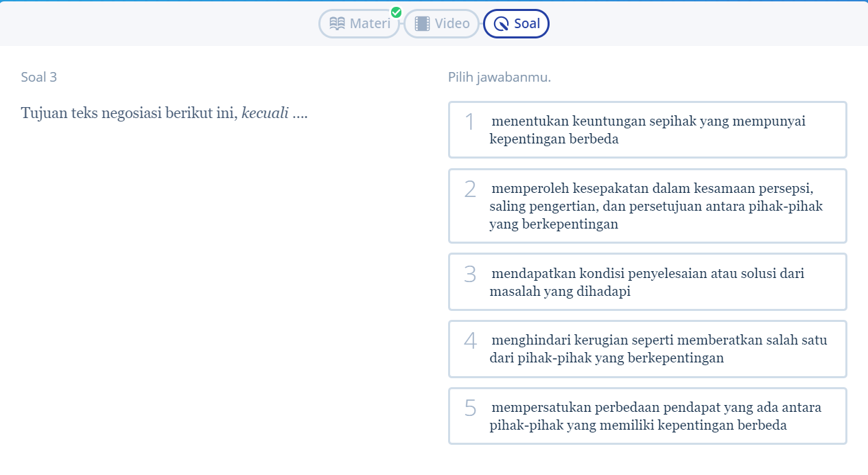This screenshot has height=475, width=868.
Task: Click the number 5 on fifth answer option
Action: 470,408
